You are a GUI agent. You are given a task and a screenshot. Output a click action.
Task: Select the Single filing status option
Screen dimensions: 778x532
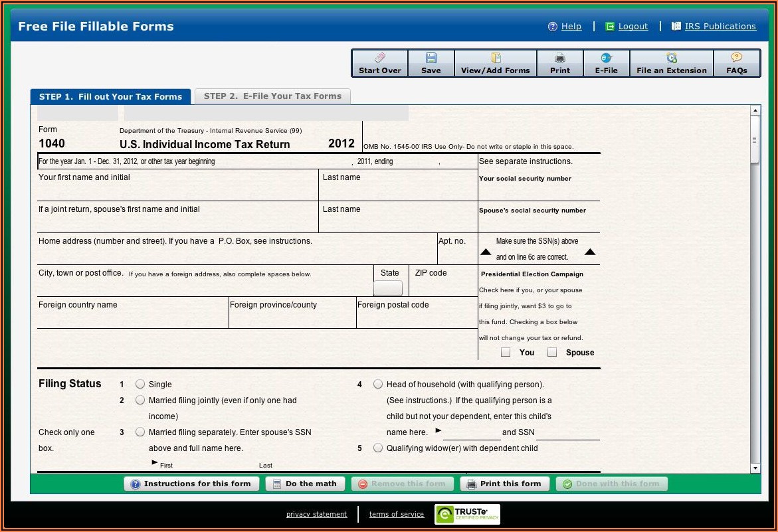point(140,384)
